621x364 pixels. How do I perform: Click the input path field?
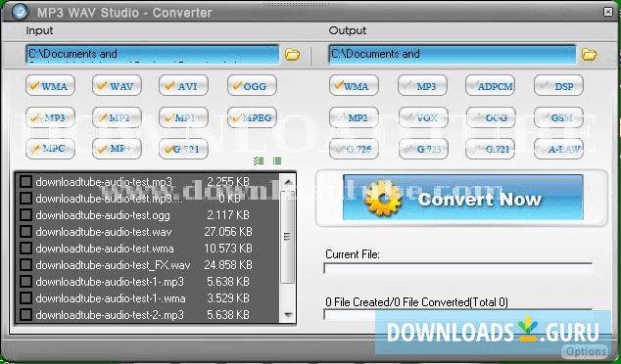pos(153,54)
